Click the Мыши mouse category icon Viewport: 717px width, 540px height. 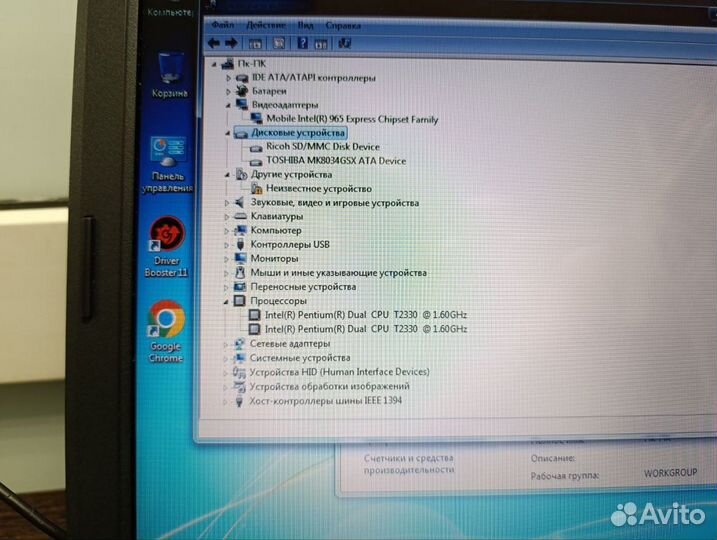[240, 273]
